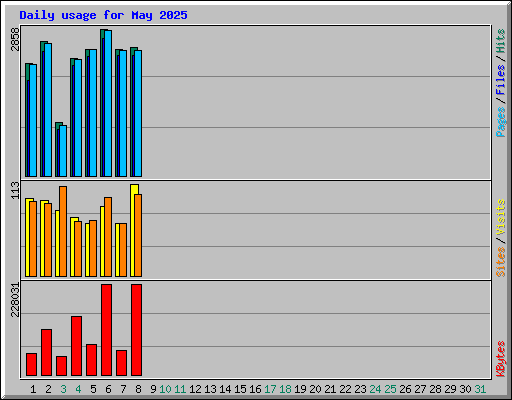Click the day 6 red KBytes bar
The width and height of the screenshot is (512, 400).
tap(106, 330)
